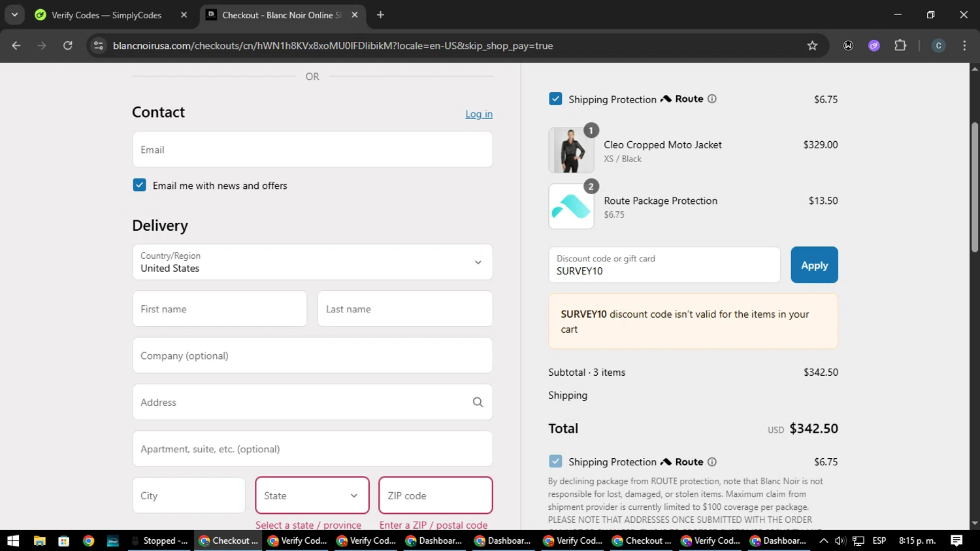Reload the checkout page
980x551 pixels.
pos(68,46)
